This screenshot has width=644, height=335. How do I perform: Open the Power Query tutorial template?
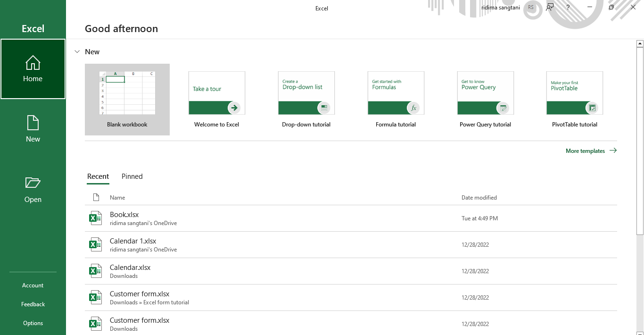pyautogui.click(x=486, y=100)
